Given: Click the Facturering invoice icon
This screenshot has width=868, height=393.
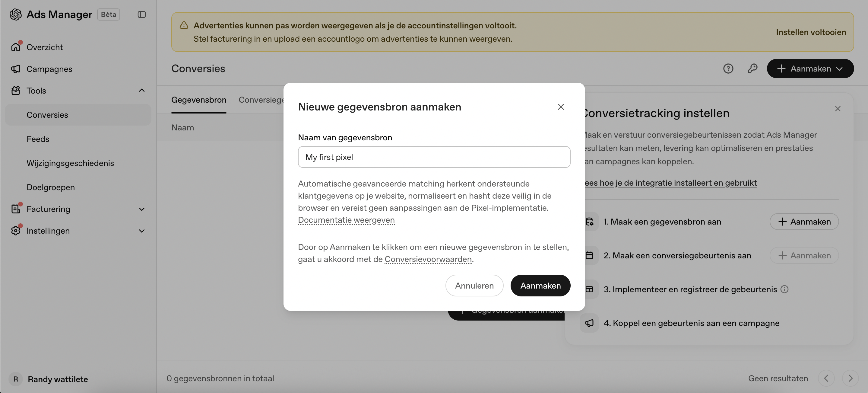Looking at the screenshot, I should click(x=15, y=209).
